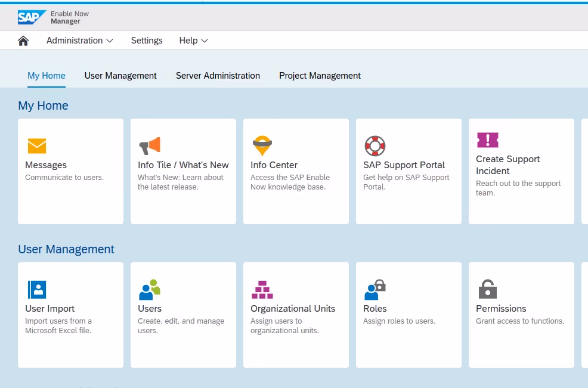Screen dimensions: 588x388
Task: Click the 'User Management' section heading
Action: coord(66,249)
